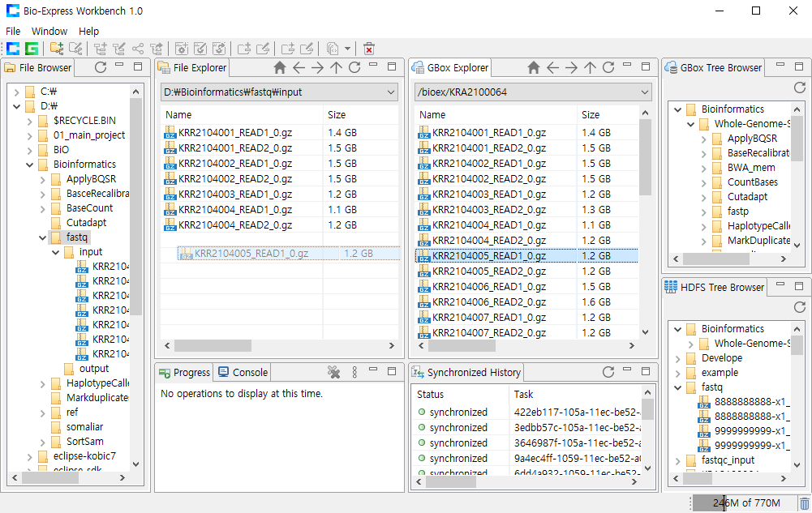Image resolution: width=812 pixels, height=513 pixels.
Task: Select the CountBases folder in GBox Tree
Action: [752, 182]
